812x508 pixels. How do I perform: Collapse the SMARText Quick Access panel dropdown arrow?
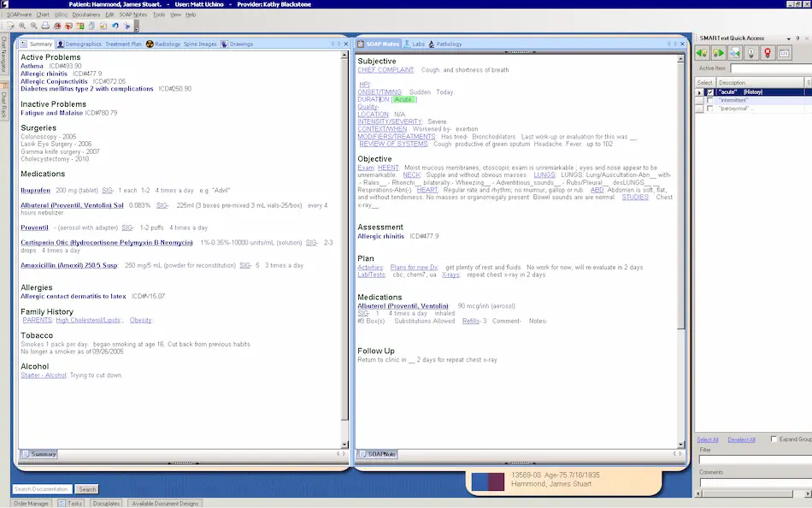[788, 38]
